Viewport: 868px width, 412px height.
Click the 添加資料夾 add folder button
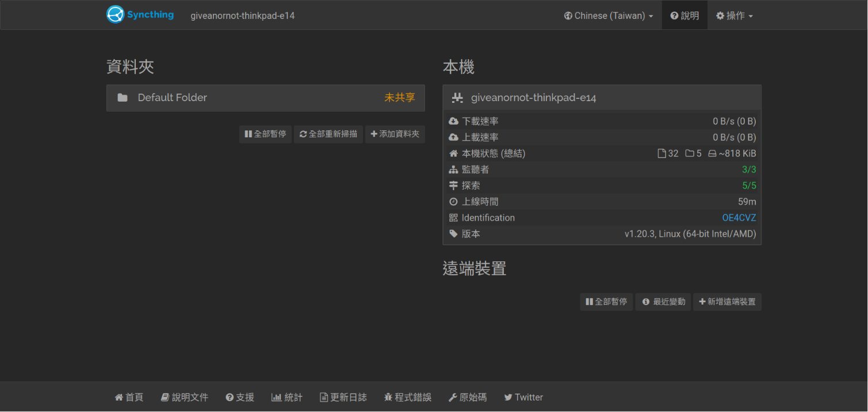(395, 134)
